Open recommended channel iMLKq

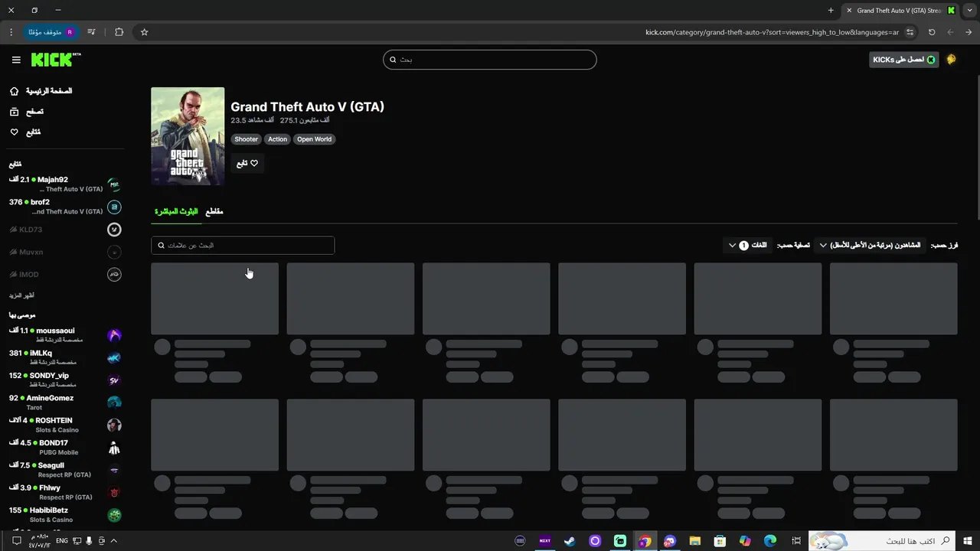[x=65, y=357]
